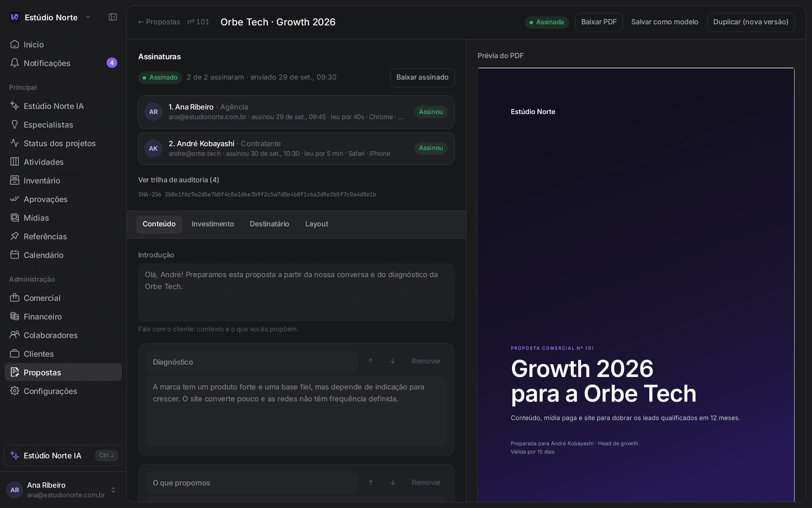This screenshot has height=508, width=812.
Task: Click the PDF preview cover page
Action: 636,285
